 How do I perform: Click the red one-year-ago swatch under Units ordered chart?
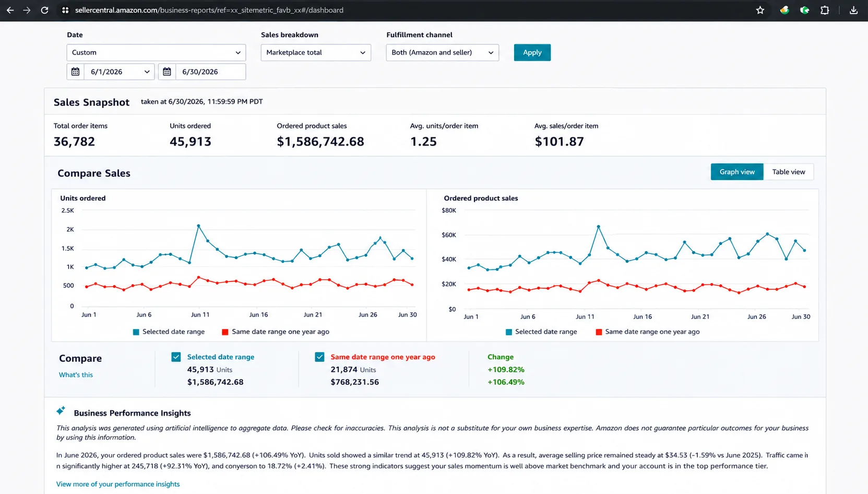[x=225, y=332]
